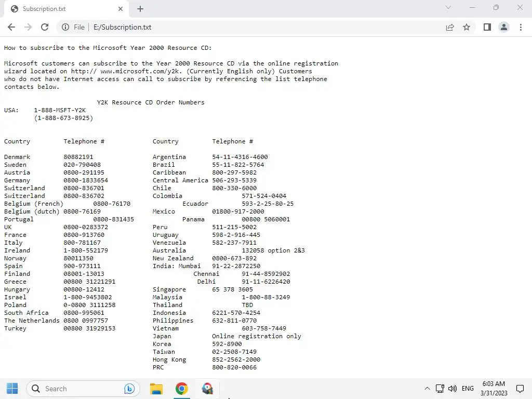Switch input language via ENG
Image resolution: width=532 pixels, height=399 pixels.
468,389
